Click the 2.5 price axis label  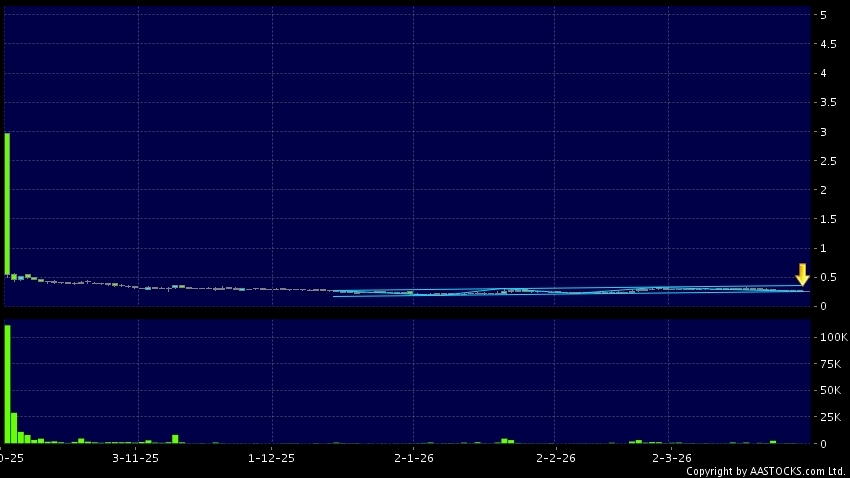[x=826, y=161]
